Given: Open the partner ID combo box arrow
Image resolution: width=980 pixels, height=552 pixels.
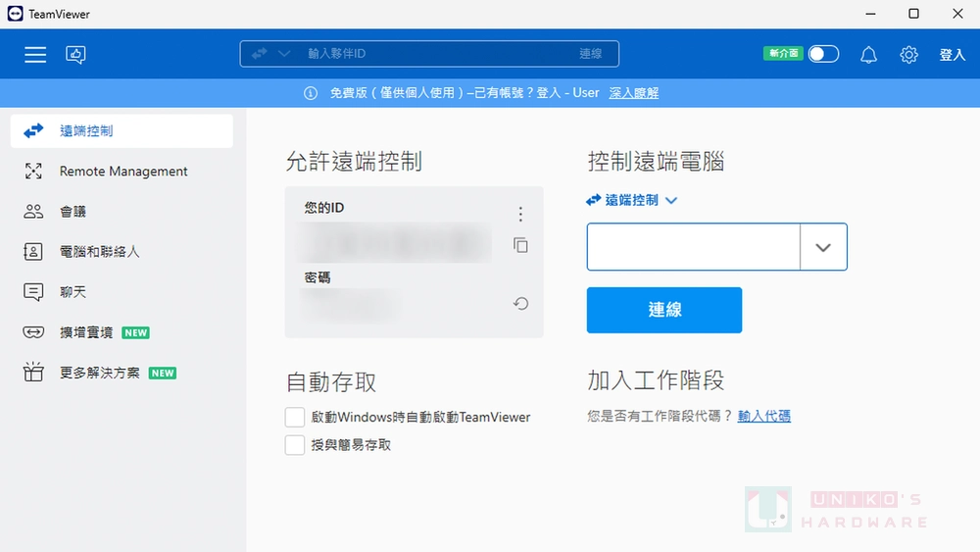Looking at the screenshot, I should pyautogui.click(x=823, y=247).
